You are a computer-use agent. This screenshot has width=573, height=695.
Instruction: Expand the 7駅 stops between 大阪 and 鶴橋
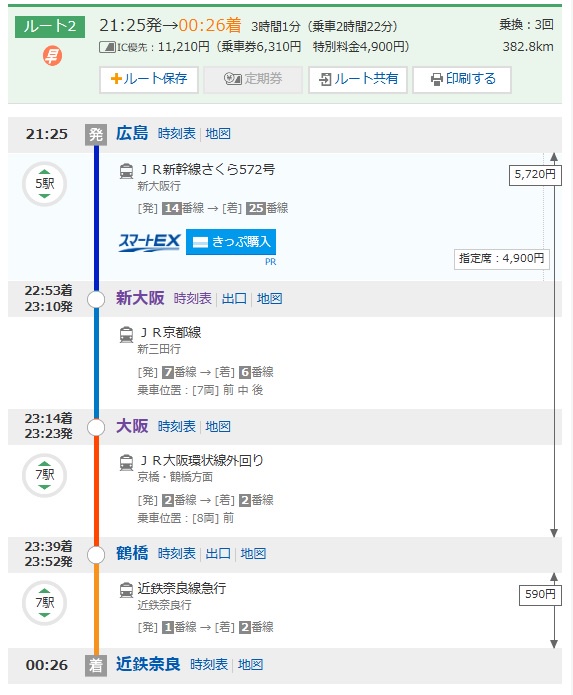pos(44,475)
